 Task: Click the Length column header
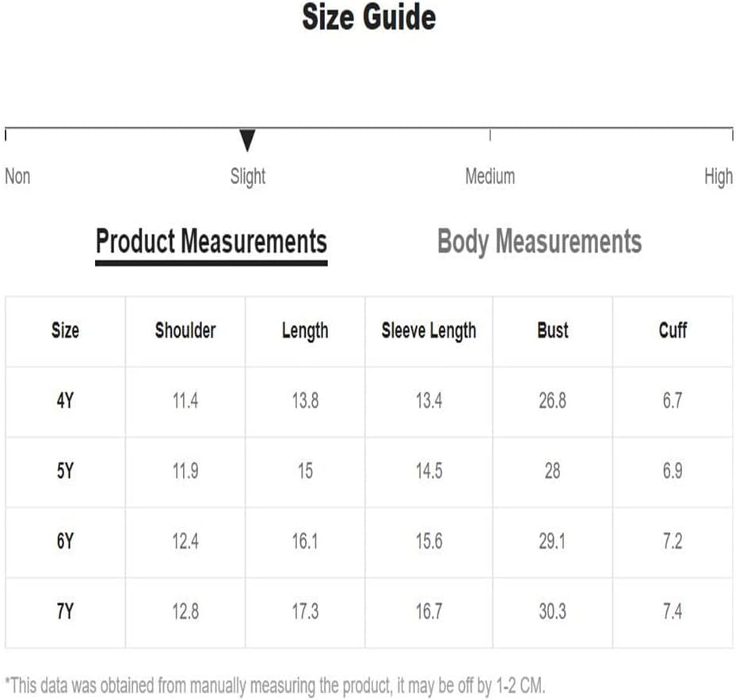(x=305, y=331)
